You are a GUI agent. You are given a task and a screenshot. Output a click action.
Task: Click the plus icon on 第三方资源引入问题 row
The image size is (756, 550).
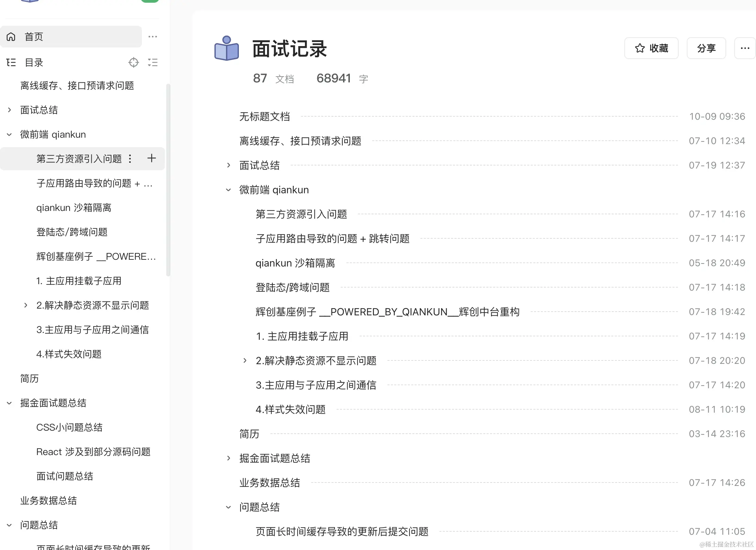[x=152, y=158]
